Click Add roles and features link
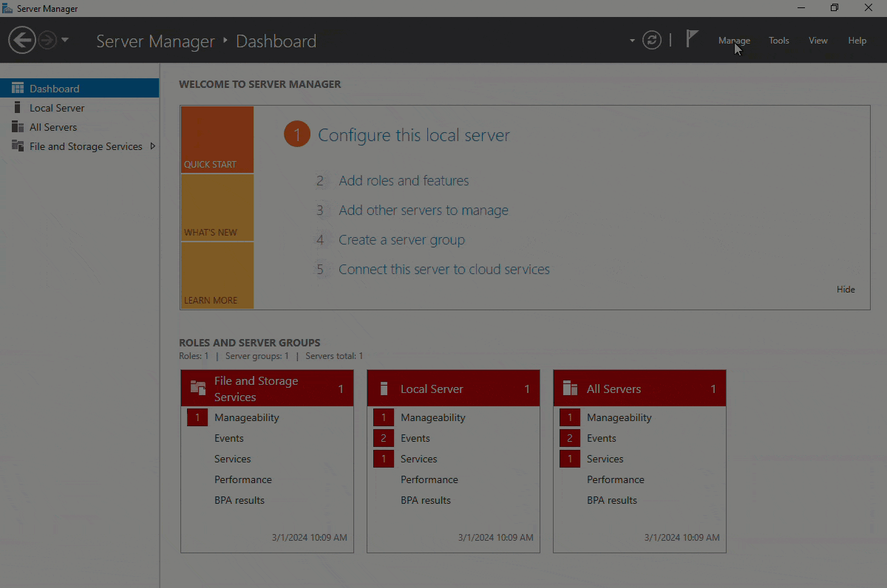 click(404, 181)
